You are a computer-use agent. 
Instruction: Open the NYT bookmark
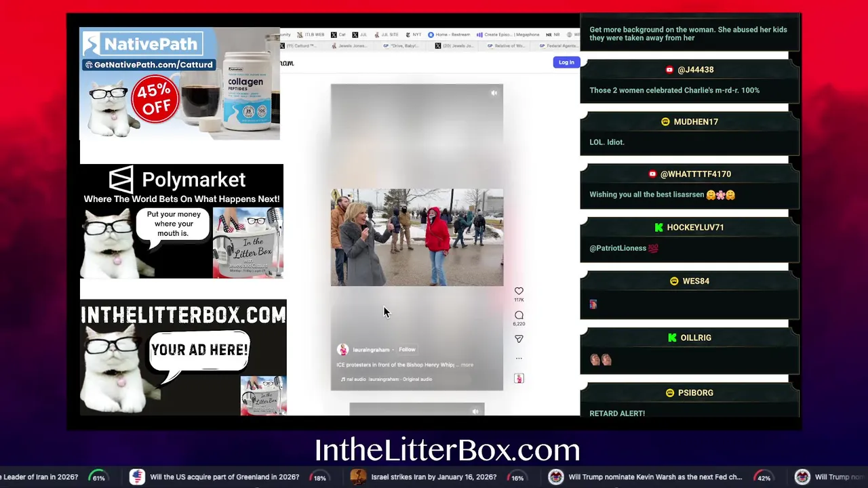[x=413, y=35]
